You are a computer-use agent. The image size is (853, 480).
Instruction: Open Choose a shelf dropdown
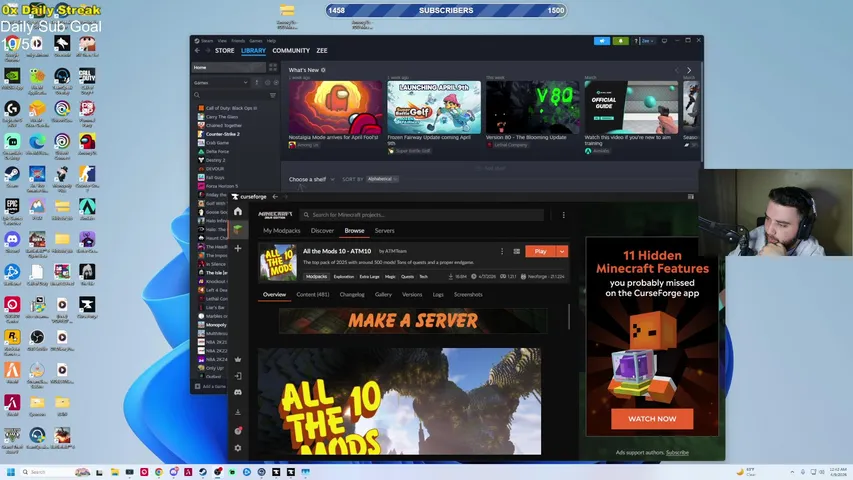pos(312,179)
